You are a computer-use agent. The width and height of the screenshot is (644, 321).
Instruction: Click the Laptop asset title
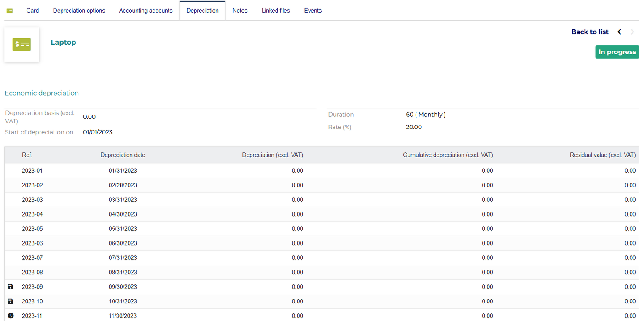click(63, 42)
